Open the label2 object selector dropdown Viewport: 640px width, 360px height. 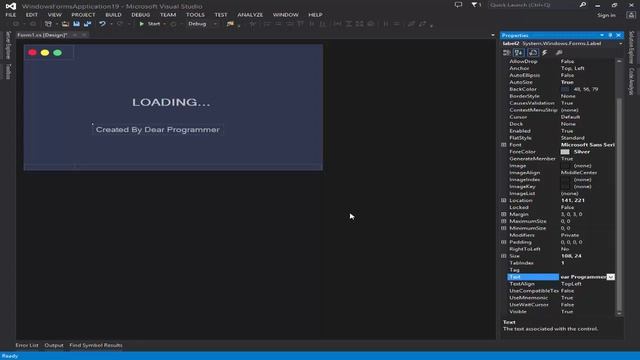(620, 44)
